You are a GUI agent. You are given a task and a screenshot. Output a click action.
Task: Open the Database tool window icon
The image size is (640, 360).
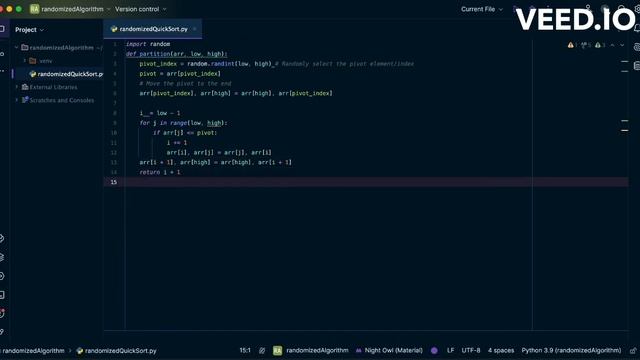[637, 66]
